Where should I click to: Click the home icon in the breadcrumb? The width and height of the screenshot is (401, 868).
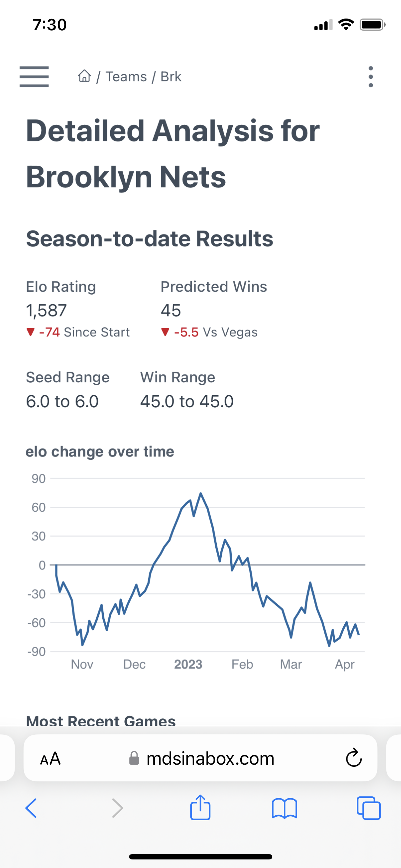(84, 76)
